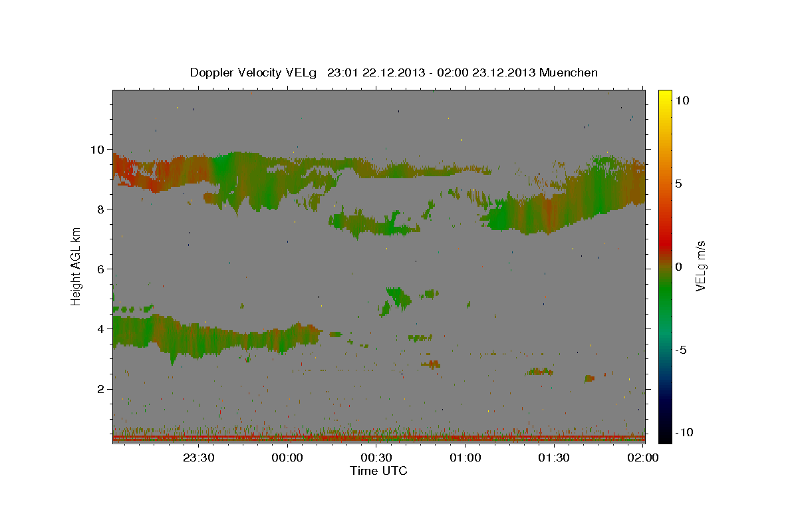
Task: Select the 23:30 time tick label
Action: (199, 458)
